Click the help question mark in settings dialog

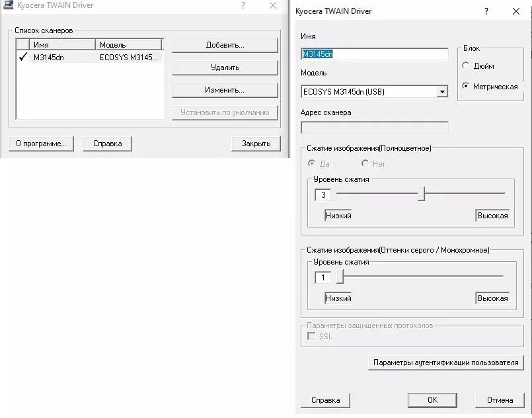pyautogui.click(x=486, y=11)
